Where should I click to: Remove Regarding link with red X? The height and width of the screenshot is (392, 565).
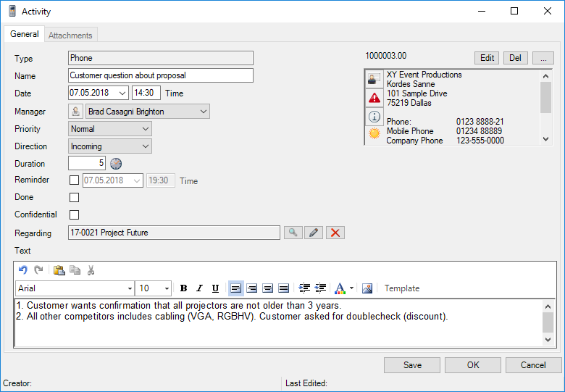tap(335, 233)
